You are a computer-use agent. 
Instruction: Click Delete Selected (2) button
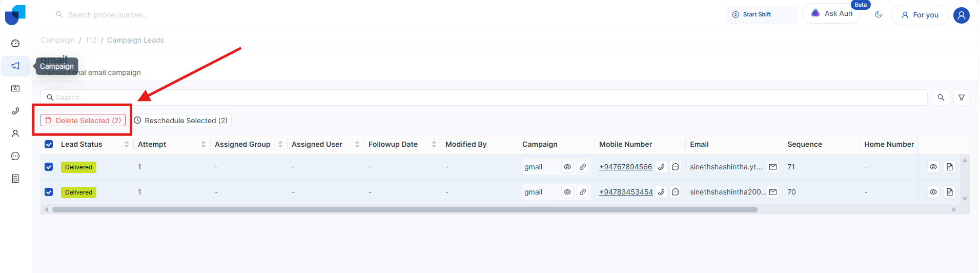83,121
